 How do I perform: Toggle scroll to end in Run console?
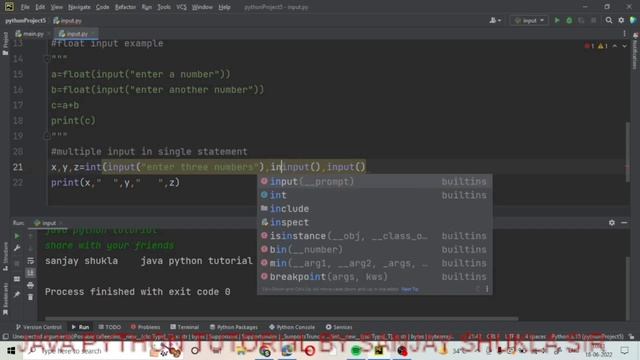(x=30, y=273)
